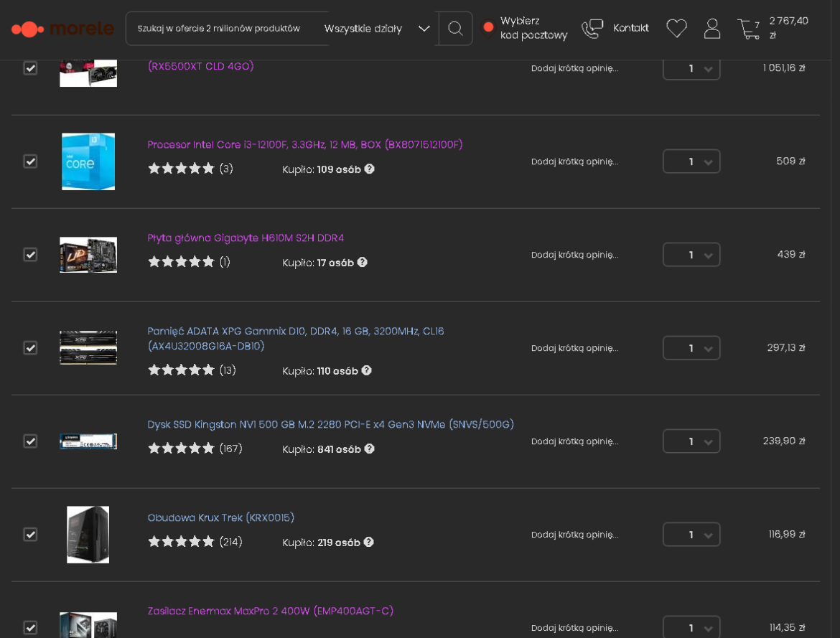Open the ADATA XPG memory thumbnail

point(88,347)
